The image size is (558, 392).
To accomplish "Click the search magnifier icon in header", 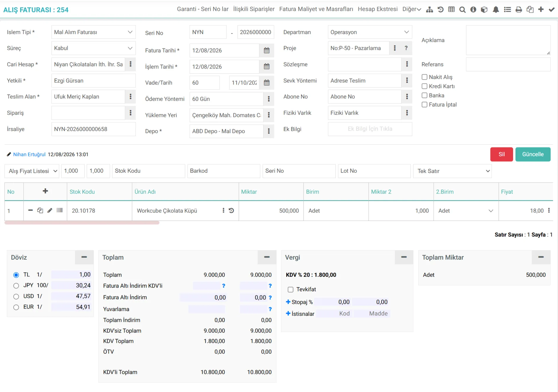I will (x=462, y=9).
